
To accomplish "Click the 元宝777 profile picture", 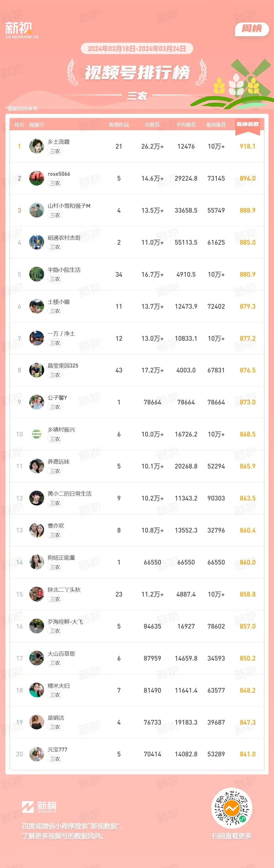I will [36, 754].
